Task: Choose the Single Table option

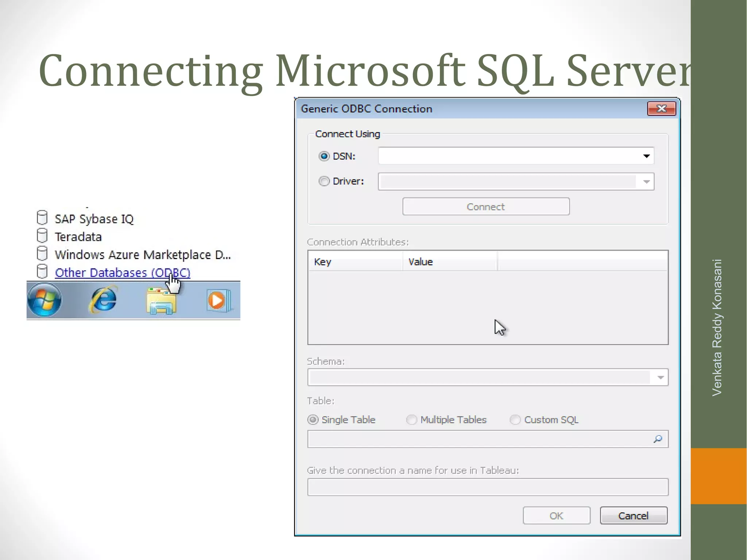Action: coord(313,420)
